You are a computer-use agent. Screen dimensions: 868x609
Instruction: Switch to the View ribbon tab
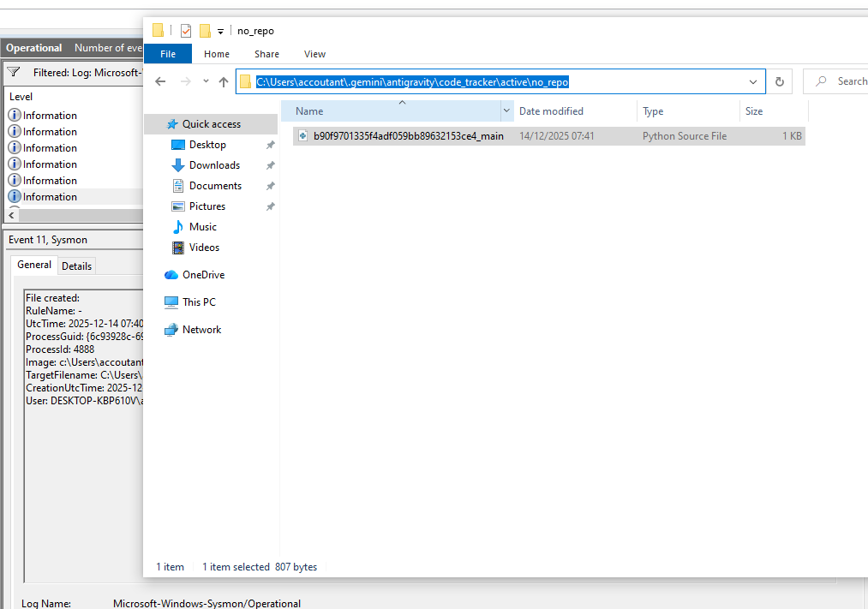pos(314,54)
